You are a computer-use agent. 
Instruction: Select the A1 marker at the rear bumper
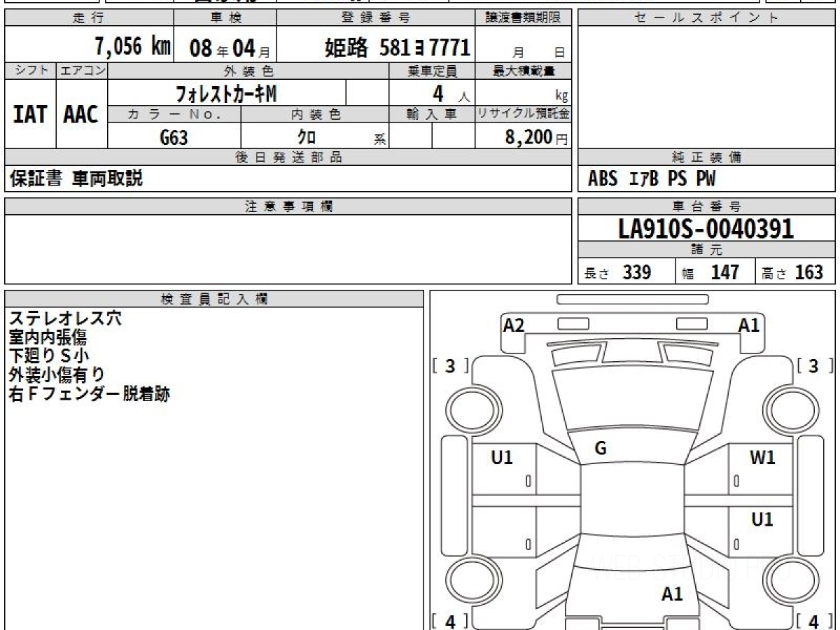pyautogui.click(x=673, y=594)
